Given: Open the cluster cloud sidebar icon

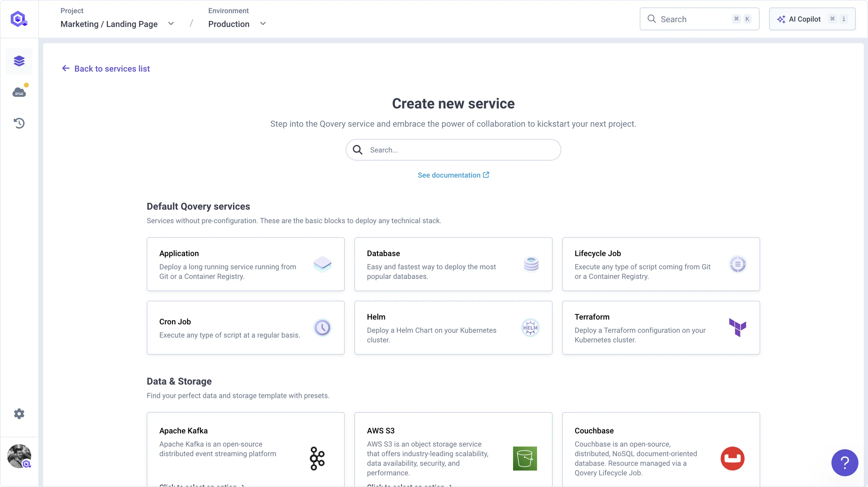Looking at the screenshot, I should click(19, 92).
